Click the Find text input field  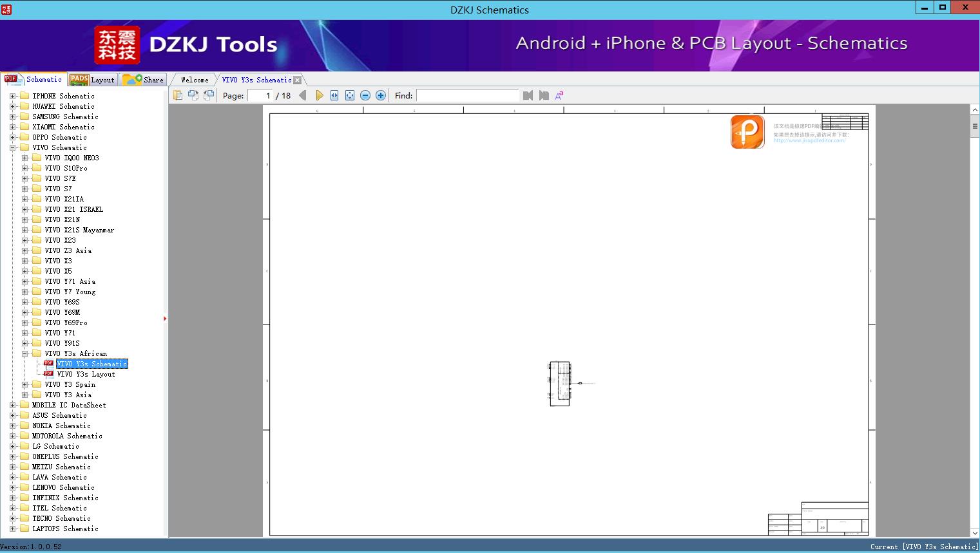coord(468,95)
